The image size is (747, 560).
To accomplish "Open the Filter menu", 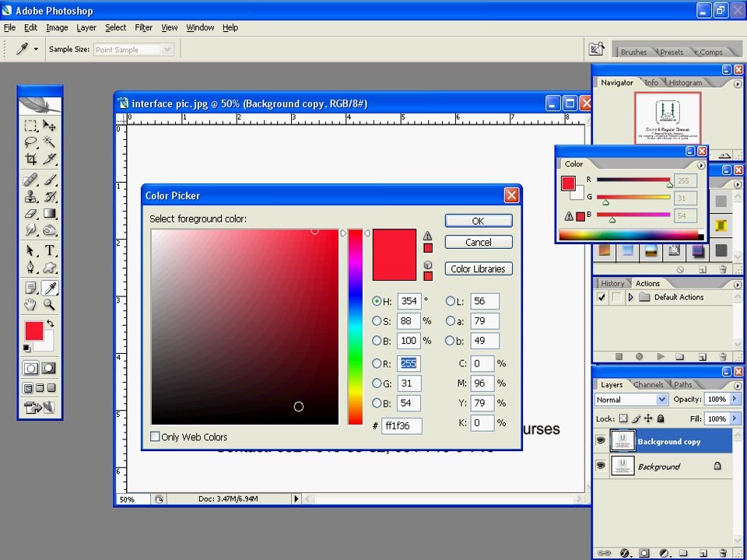I will (x=143, y=28).
